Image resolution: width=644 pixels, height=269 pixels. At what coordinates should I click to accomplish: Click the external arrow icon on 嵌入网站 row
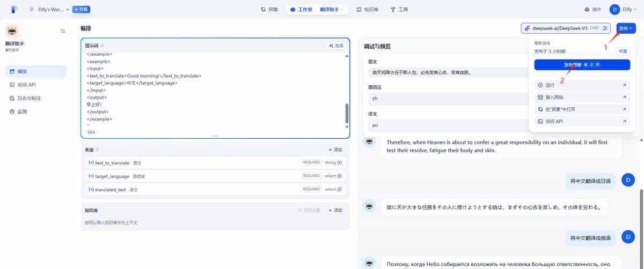point(625,97)
